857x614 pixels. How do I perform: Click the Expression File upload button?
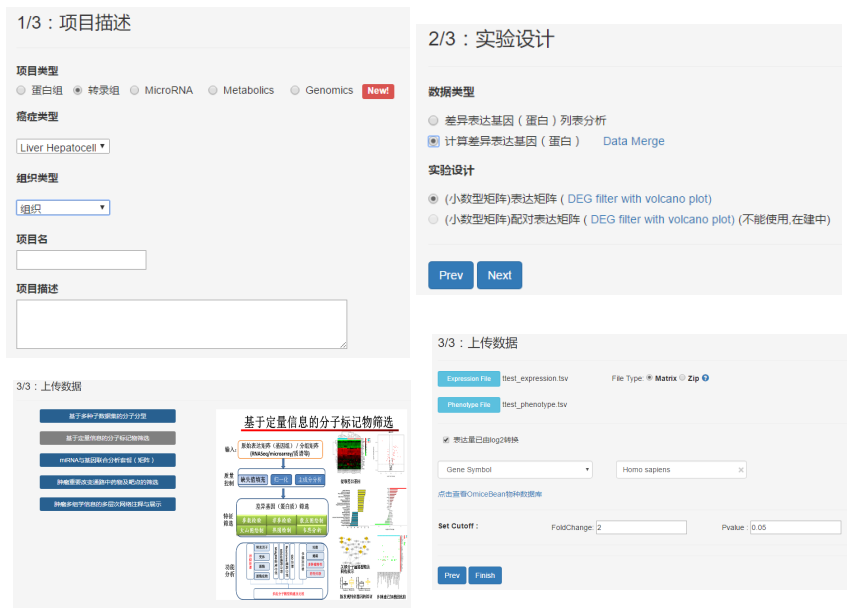[x=469, y=378]
